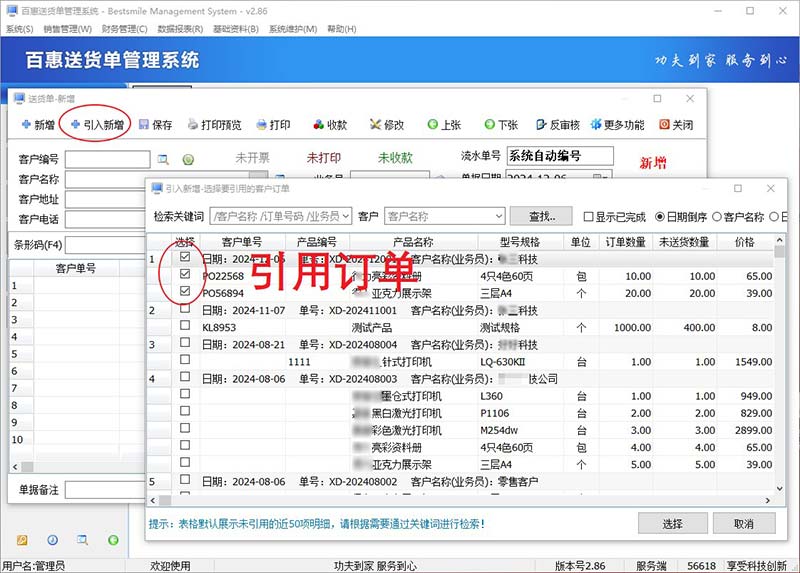Open the 系统(S) menu

[x=19, y=29]
